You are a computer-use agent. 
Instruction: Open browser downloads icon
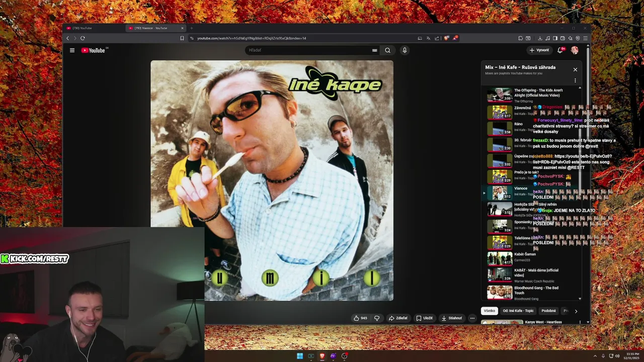coord(540,38)
